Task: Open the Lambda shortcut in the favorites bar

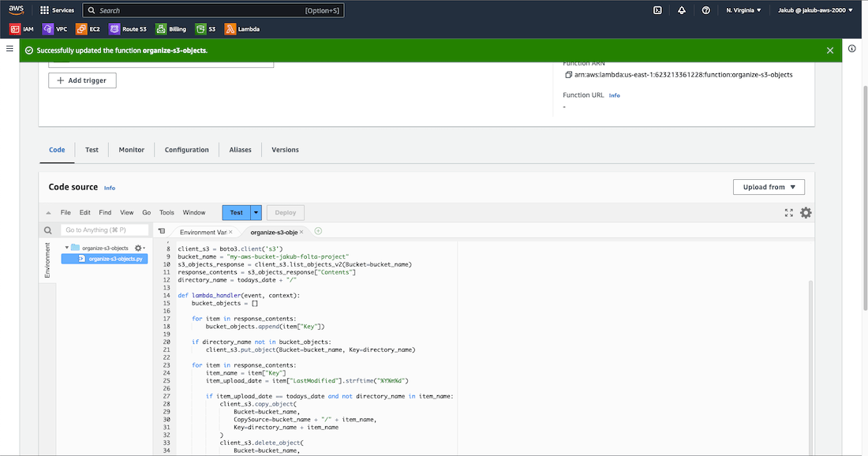Action: pos(242,29)
